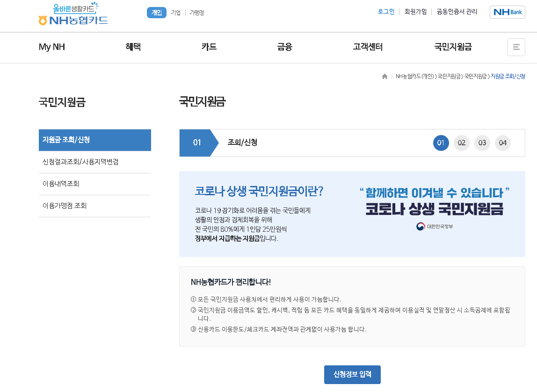This screenshot has width=537, height=392.
Task: Open the 금융 menu
Action: pos(284,47)
